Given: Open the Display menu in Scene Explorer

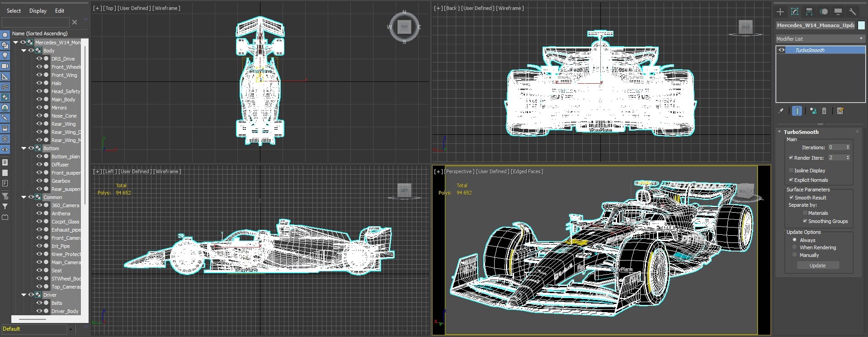Looking at the screenshot, I should coord(38,11).
